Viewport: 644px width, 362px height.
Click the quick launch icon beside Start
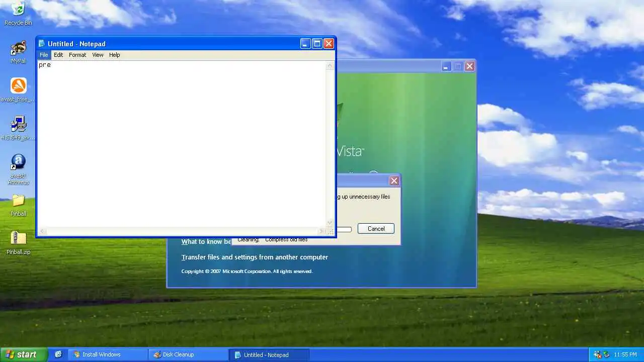point(58,354)
